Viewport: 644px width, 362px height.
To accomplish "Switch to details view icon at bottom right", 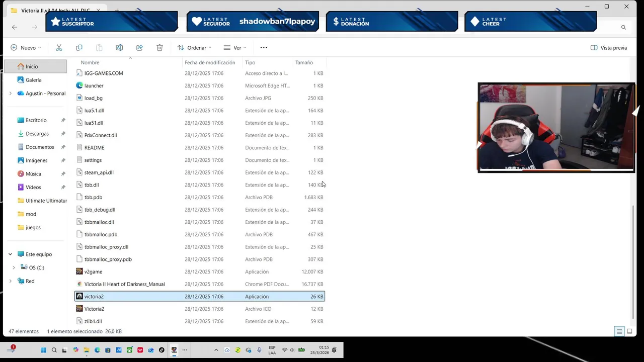I will pos(619,331).
